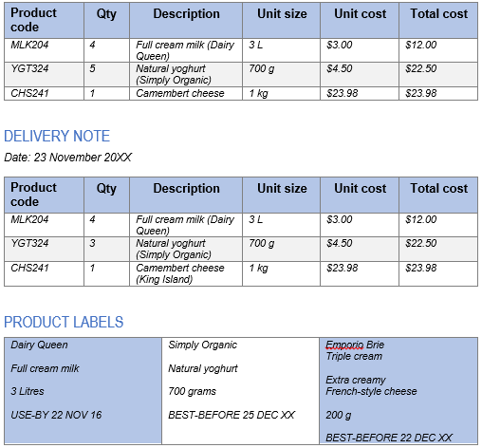Click the $23.98 unit cost in top table
Image resolution: width=482 pixels, height=448 pixels.
point(343,93)
